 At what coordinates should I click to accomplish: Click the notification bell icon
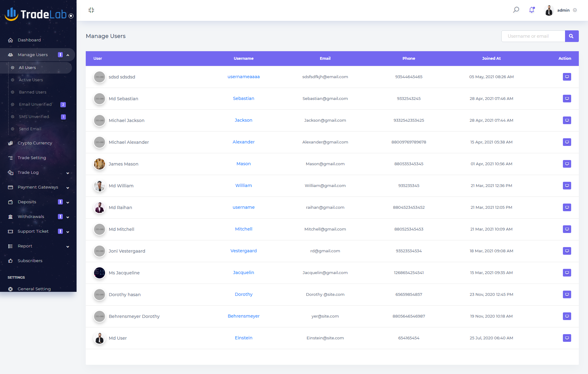pos(532,10)
